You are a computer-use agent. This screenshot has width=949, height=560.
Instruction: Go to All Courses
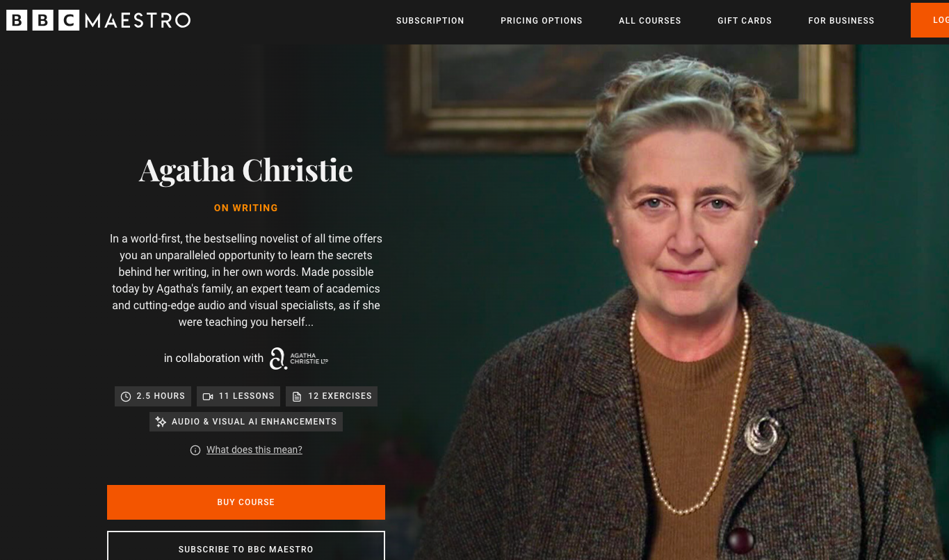pos(650,21)
